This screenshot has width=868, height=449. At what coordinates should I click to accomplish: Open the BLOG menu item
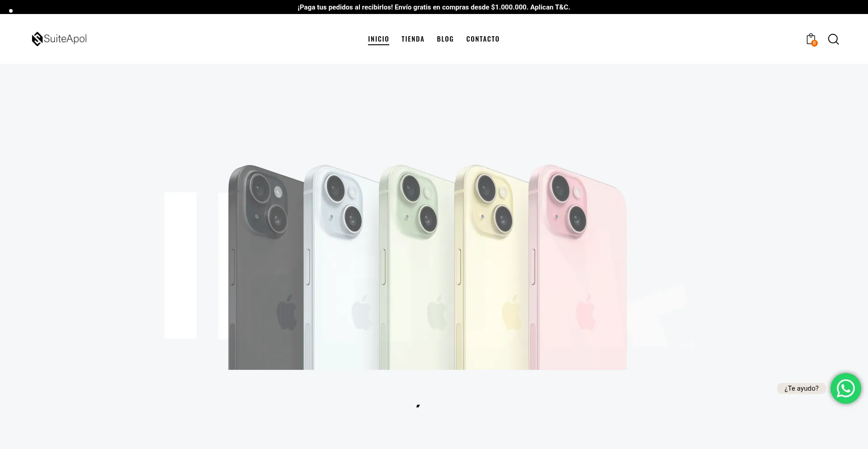coord(445,39)
